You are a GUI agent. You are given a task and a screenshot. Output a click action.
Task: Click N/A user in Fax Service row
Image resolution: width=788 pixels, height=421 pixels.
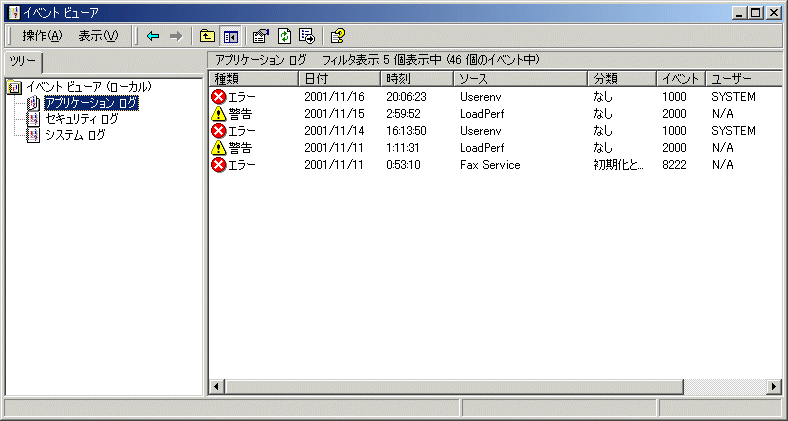tap(722, 165)
